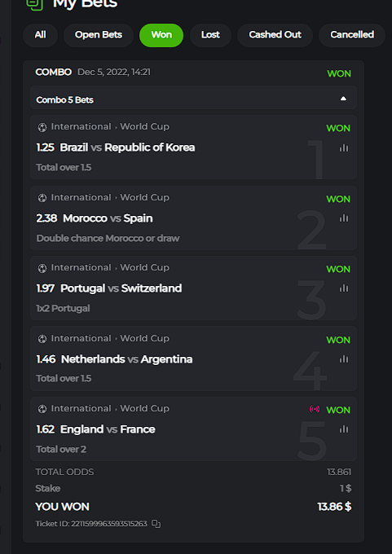Click the live broadcast icon on England match
The image size is (392, 554).
pos(315,409)
